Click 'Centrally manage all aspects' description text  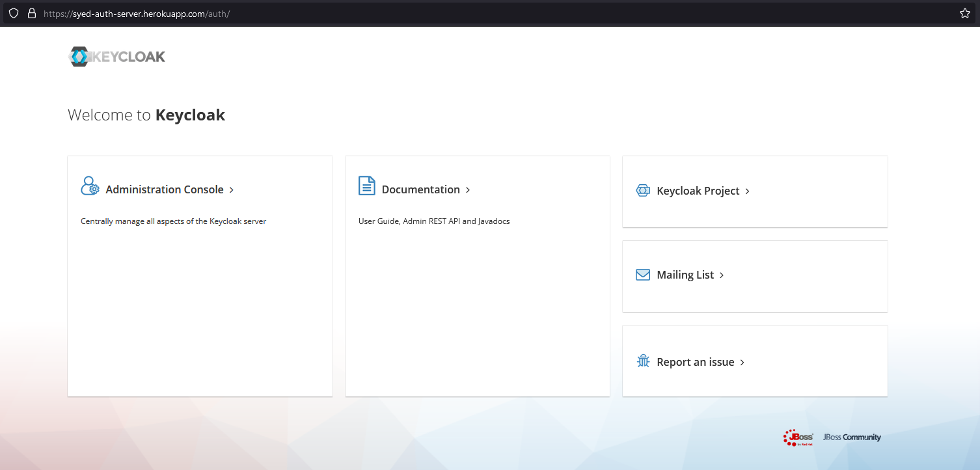(174, 221)
